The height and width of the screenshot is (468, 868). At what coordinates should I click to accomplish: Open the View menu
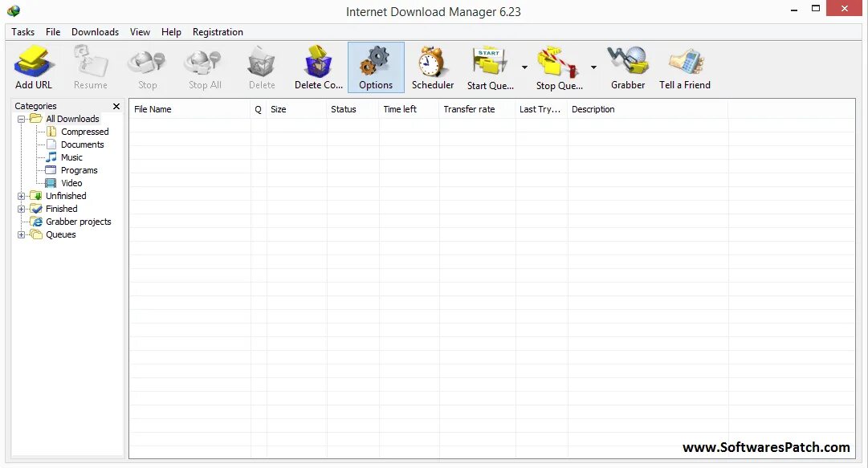(140, 32)
